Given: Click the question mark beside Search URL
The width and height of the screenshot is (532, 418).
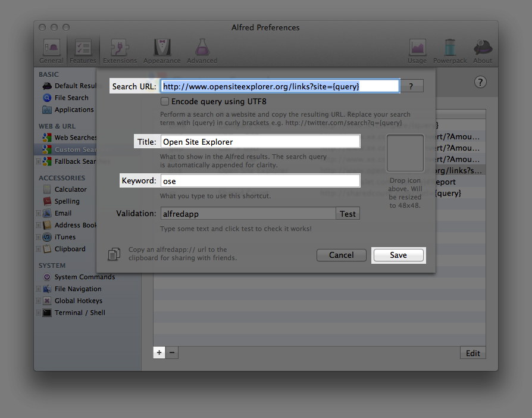Looking at the screenshot, I should click(411, 86).
